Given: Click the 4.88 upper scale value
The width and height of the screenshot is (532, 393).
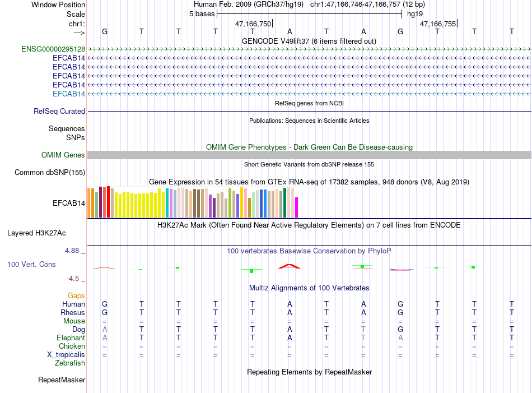Looking at the screenshot, I should click(72, 251).
